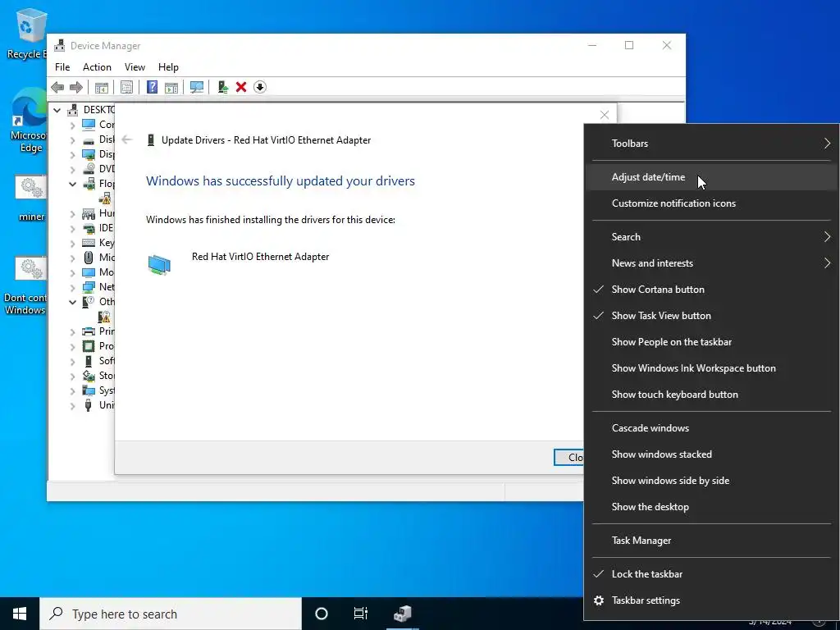Image resolution: width=840 pixels, height=630 pixels.
Task: Click the Back arrow in Device Manager toolbar
Action: coord(57,87)
